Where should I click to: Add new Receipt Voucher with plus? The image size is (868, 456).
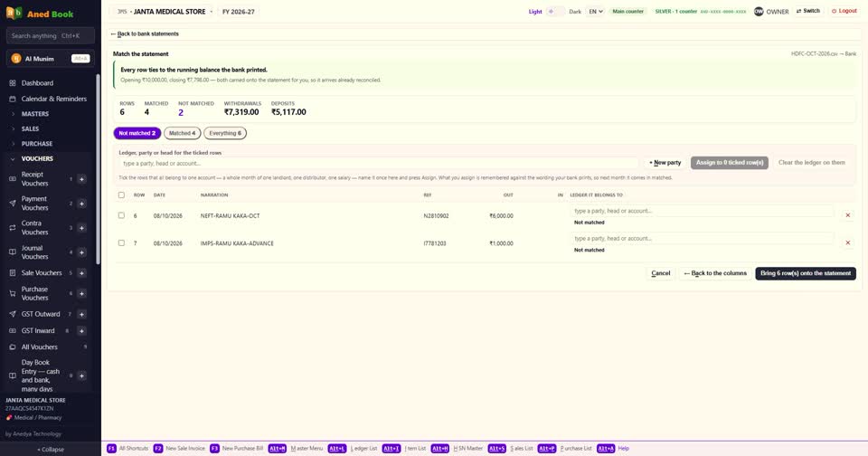tap(81, 179)
